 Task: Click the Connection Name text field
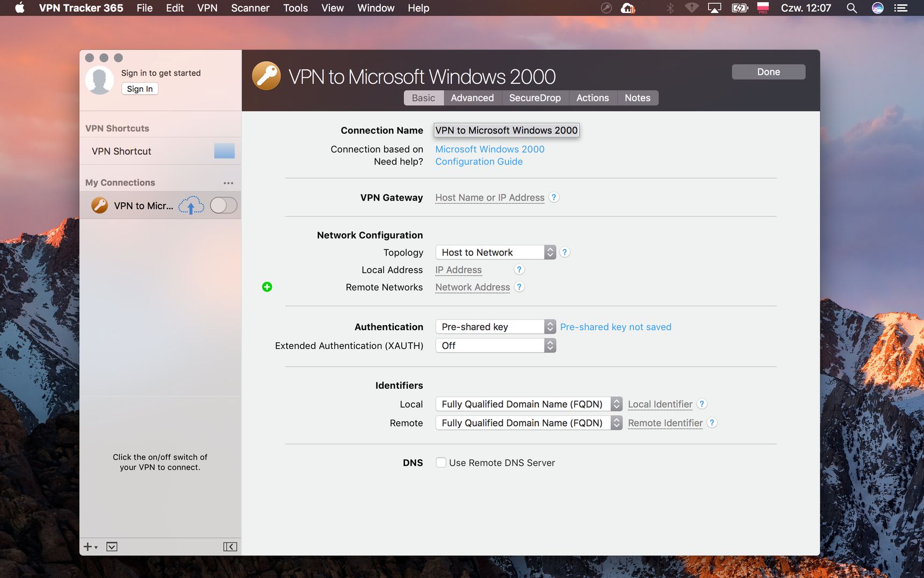pos(507,130)
